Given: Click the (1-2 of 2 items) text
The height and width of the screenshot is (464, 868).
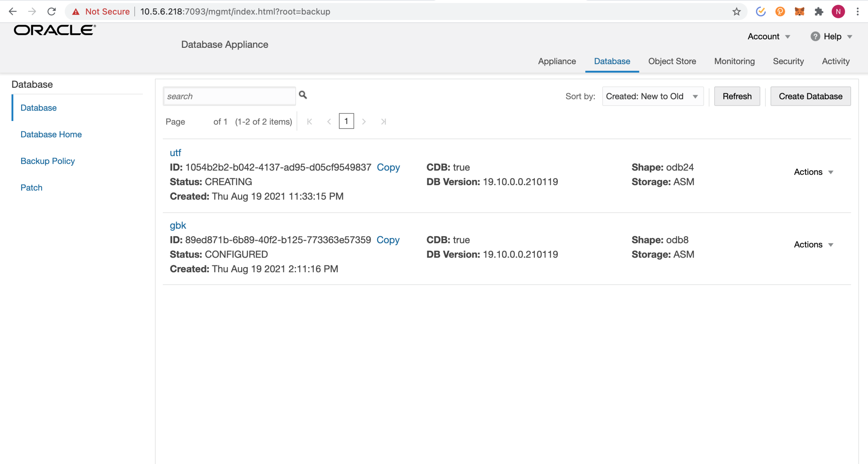Looking at the screenshot, I should pos(263,122).
